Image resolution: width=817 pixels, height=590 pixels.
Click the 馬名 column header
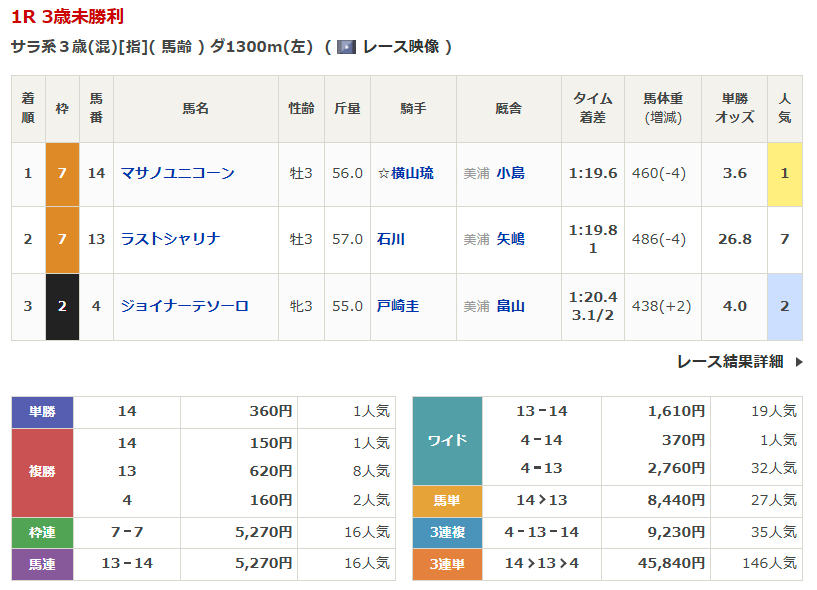(x=195, y=108)
